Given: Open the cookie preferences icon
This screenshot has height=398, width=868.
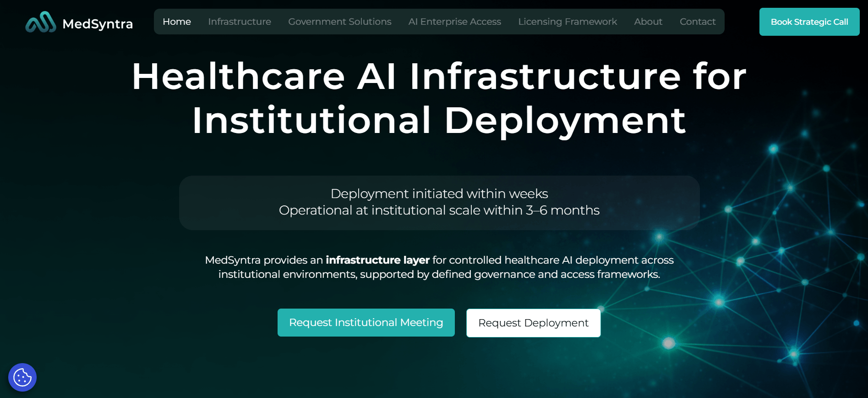Looking at the screenshot, I should click(x=22, y=377).
